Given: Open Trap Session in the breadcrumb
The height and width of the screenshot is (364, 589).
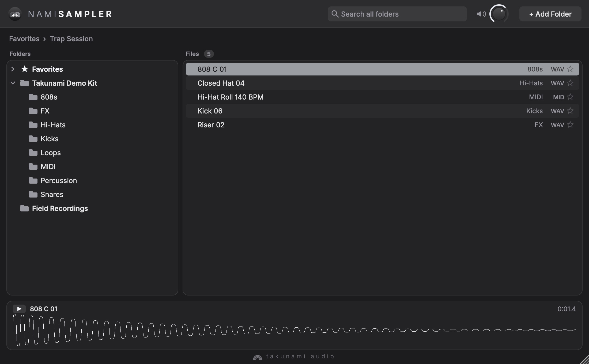Looking at the screenshot, I should tap(71, 39).
